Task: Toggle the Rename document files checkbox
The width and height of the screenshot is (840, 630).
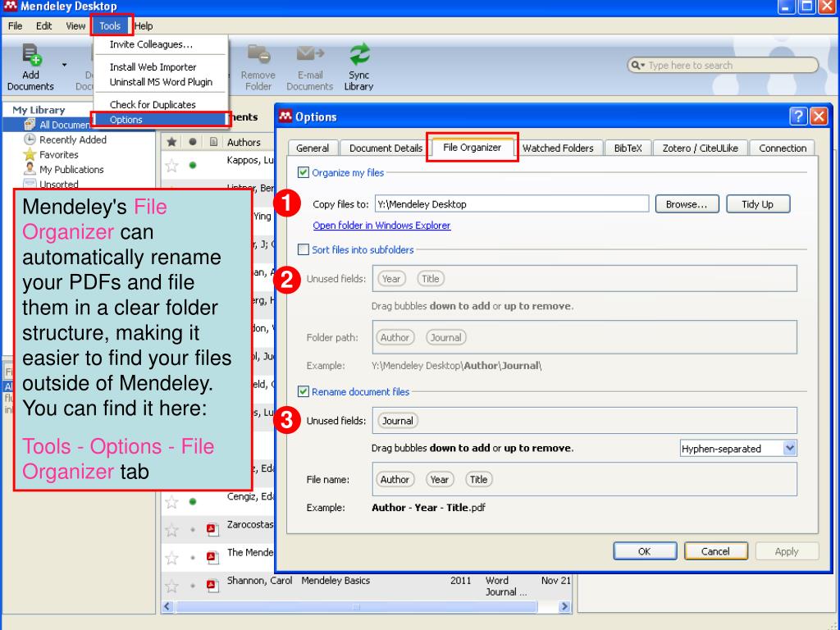Action: tap(304, 391)
